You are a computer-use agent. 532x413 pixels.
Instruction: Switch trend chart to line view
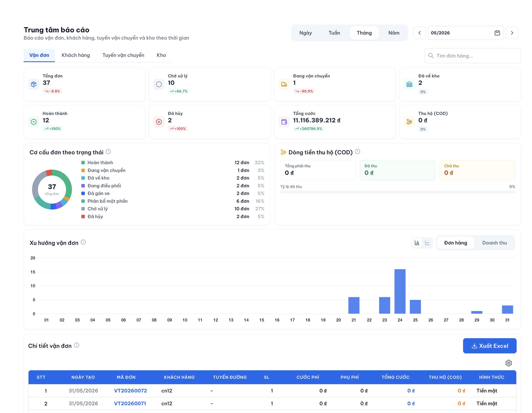tap(427, 243)
